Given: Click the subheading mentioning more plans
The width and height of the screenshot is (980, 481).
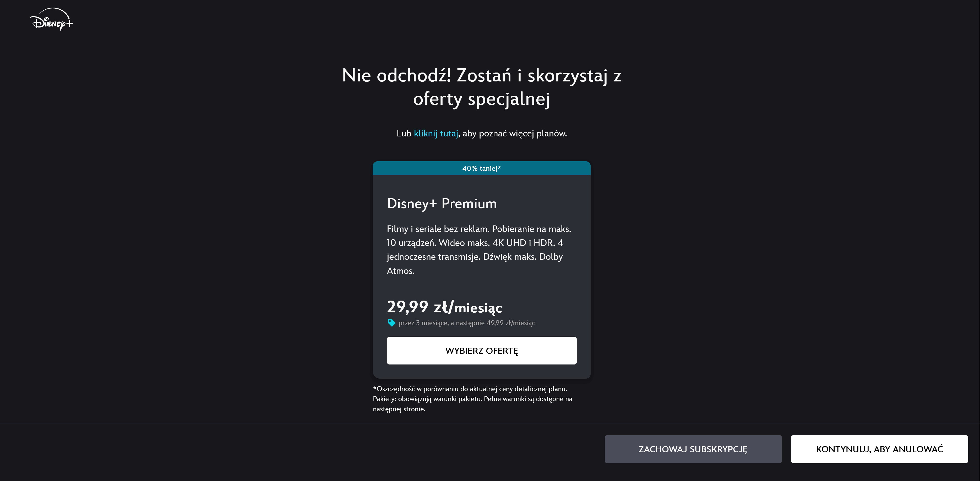Looking at the screenshot, I should coord(481,134).
